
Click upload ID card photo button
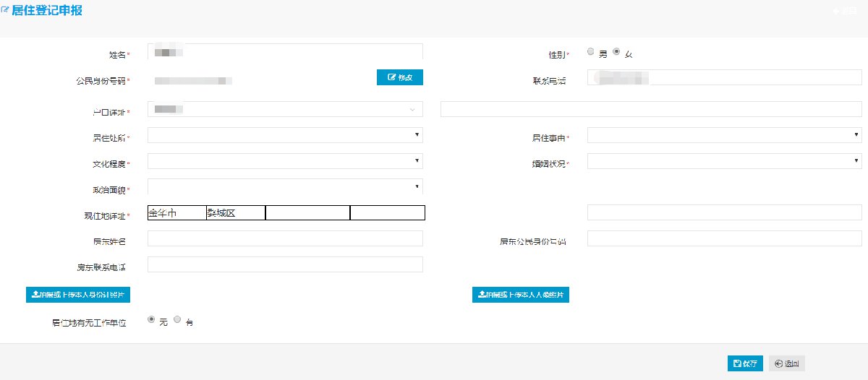coord(78,295)
